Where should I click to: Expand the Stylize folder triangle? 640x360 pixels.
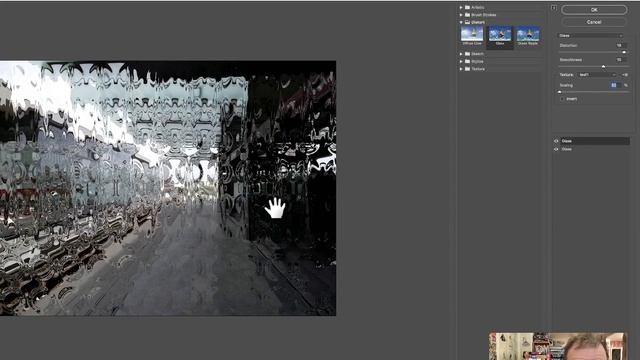click(x=461, y=61)
